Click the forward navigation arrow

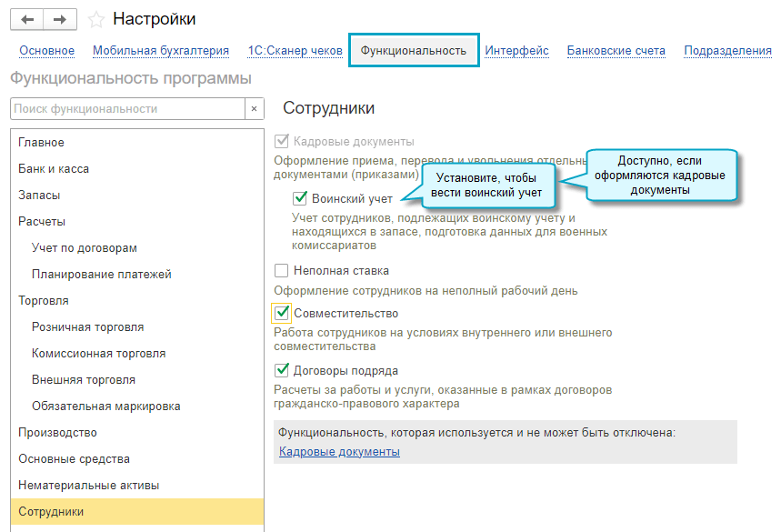pyautogui.click(x=57, y=18)
